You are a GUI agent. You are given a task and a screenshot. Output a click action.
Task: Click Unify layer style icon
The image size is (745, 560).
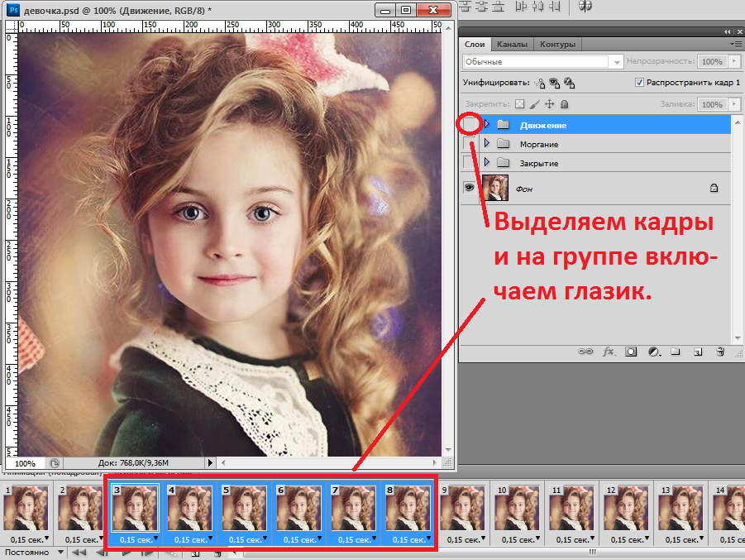tap(569, 84)
